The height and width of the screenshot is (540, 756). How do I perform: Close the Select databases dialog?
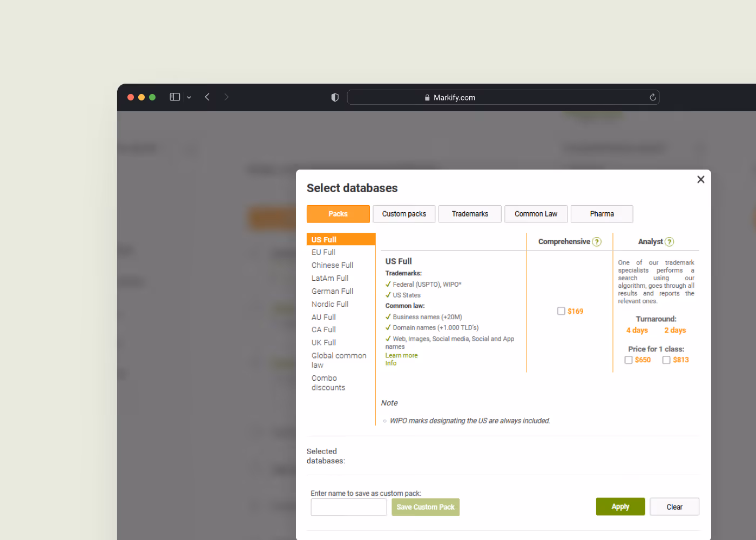pos(700,179)
